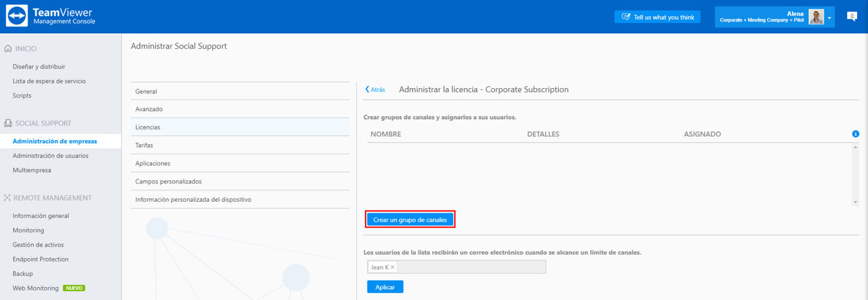The height and width of the screenshot is (300, 868).
Task: Click the blue info icon beside ASIGNADO
Action: tap(856, 134)
